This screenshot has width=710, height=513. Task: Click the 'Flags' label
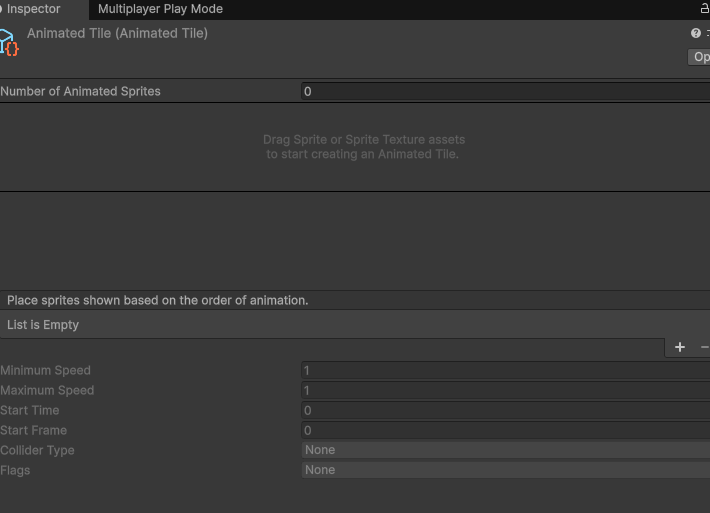click(x=15, y=470)
